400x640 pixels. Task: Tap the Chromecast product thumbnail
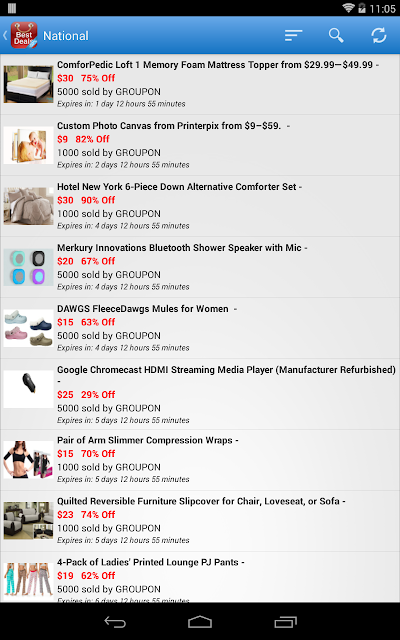[x=29, y=389]
